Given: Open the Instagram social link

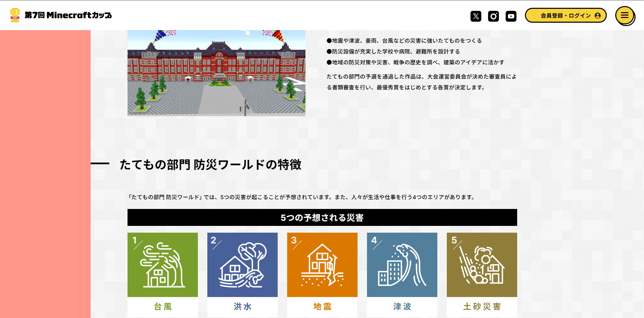Looking at the screenshot, I should pyautogui.click(x=493, y=16).
